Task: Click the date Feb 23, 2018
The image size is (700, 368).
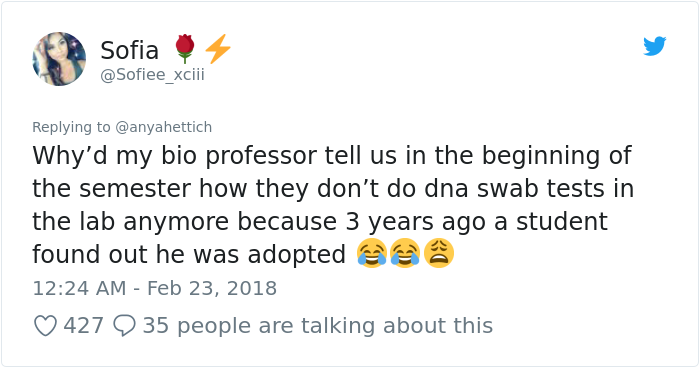Action: [x=212, y=288]
